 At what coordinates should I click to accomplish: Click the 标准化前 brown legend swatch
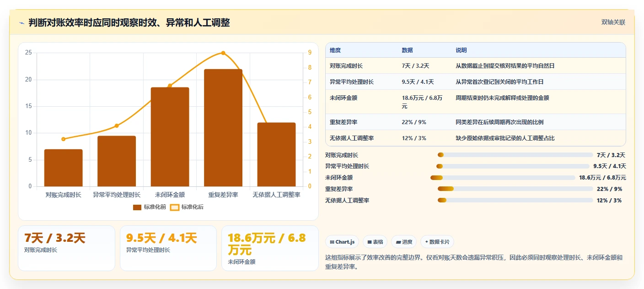click(137, 207)
